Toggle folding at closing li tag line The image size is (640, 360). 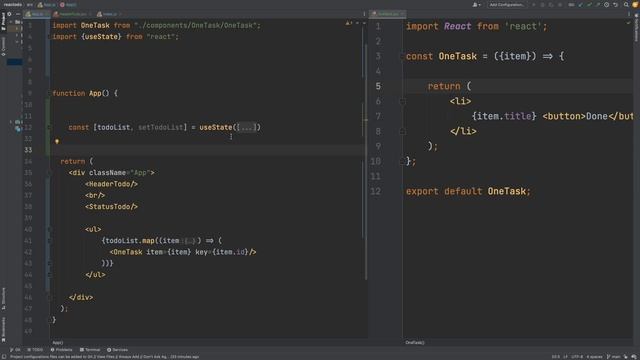coord(402,131)
